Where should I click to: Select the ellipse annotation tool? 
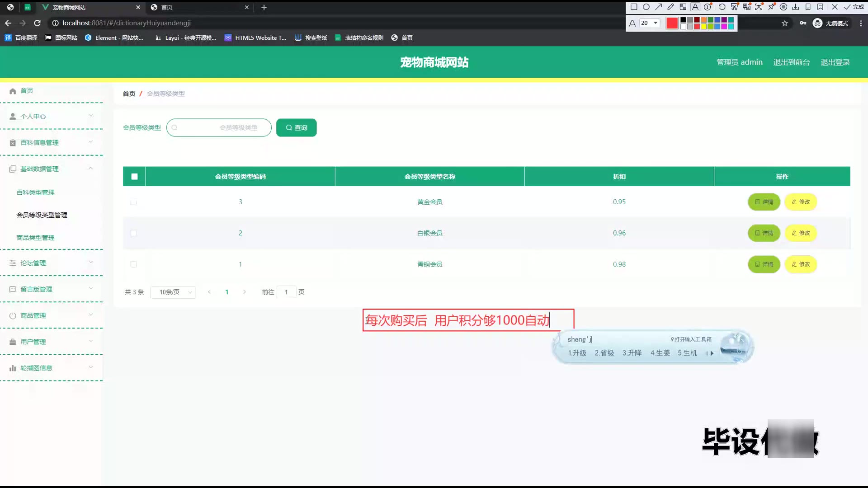pos(646,7)
